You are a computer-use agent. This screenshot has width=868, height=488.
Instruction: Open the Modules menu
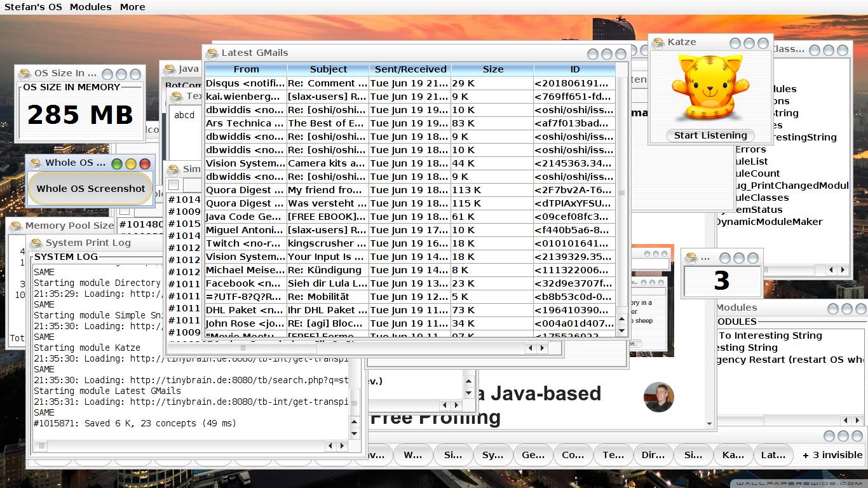[x=90, y=7]
